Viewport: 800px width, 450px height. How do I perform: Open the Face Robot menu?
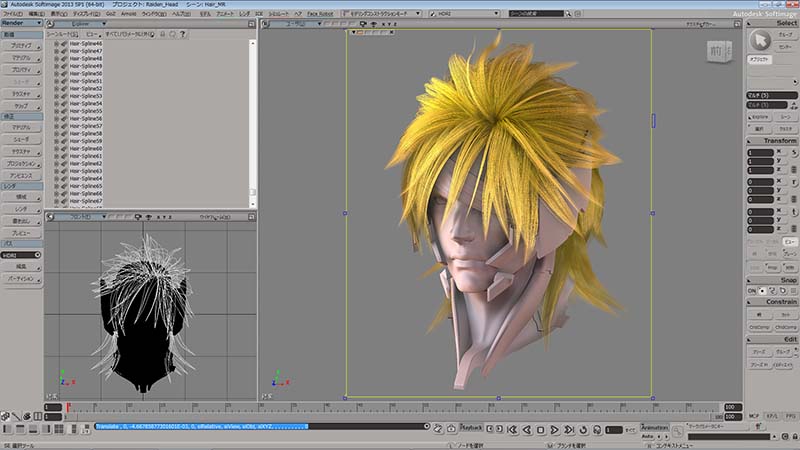[320, 14]
